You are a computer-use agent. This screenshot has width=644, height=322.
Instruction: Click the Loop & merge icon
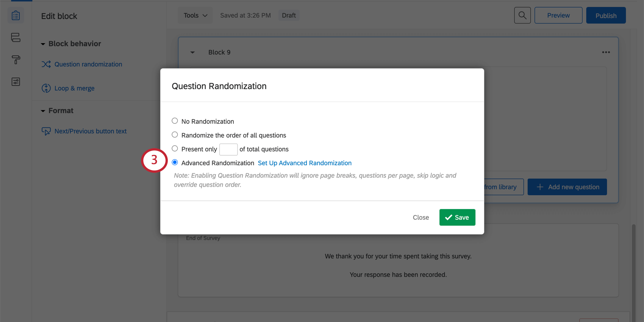46,88
